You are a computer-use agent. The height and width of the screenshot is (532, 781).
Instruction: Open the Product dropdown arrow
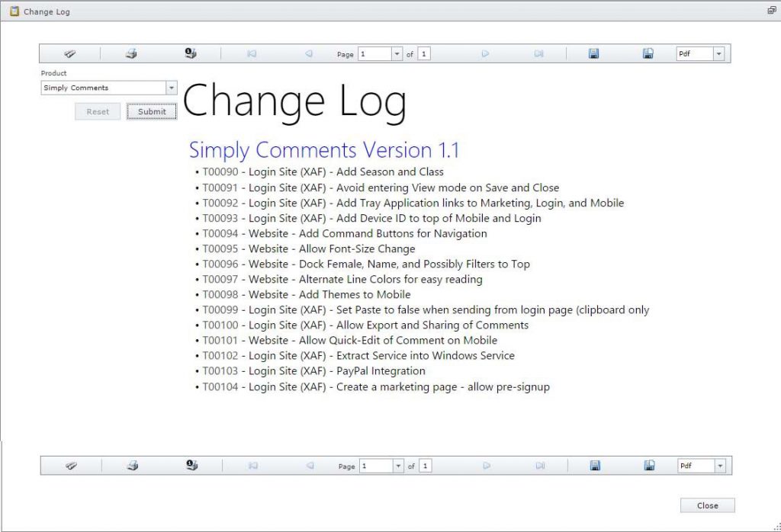click(172, 88)
